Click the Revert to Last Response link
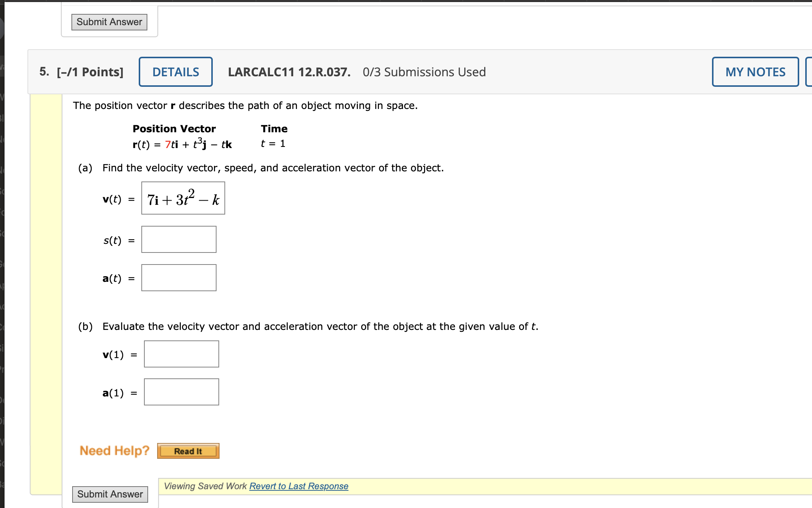812x508 pixels. (298, 486)
